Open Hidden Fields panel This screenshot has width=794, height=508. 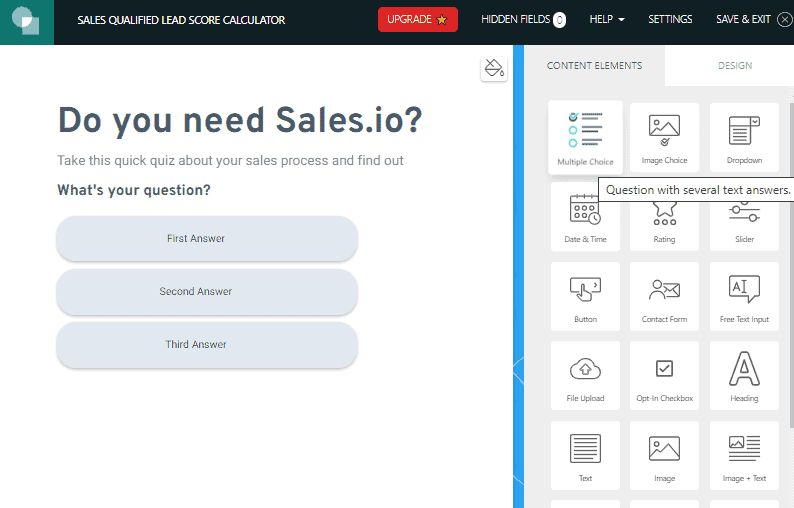click(x=523, y=19)
